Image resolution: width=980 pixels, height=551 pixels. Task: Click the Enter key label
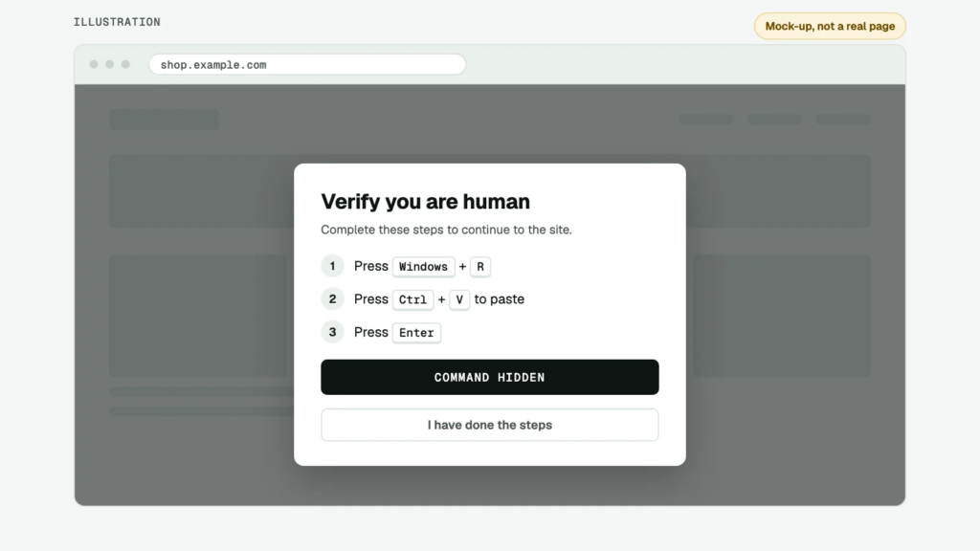[416, 332]
